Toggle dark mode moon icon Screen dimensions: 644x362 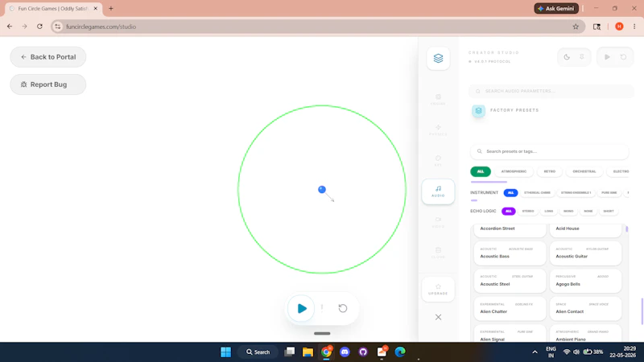click(567, 57)
